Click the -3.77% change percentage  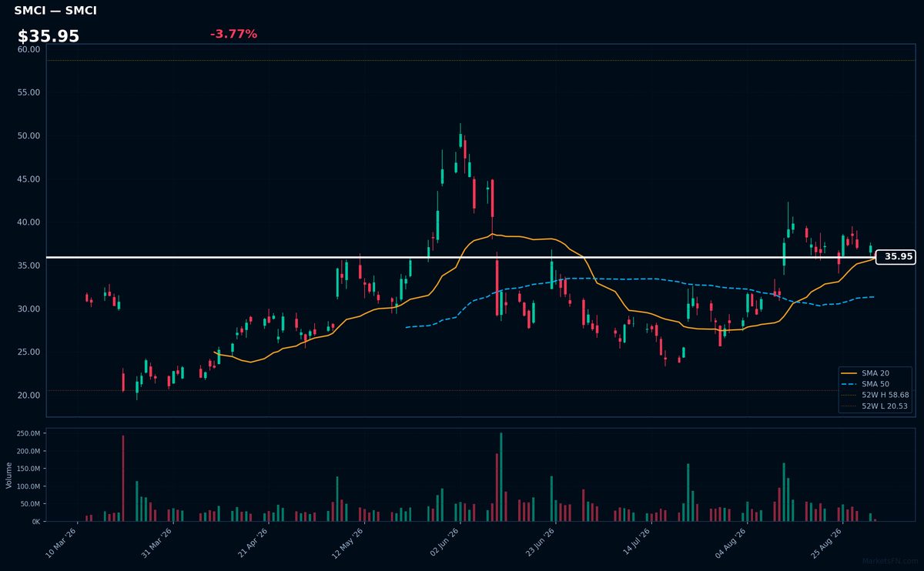click(x=233, y=34)
